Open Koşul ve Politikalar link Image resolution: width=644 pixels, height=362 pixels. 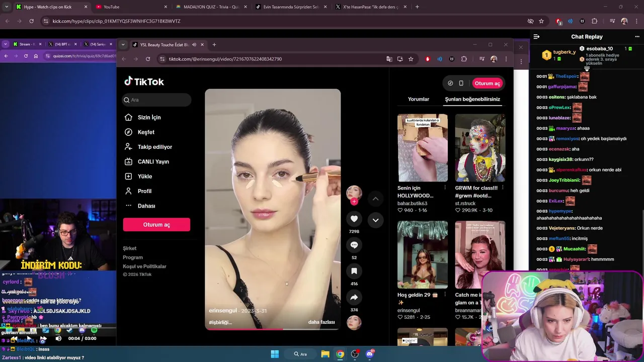coord(144,266)
